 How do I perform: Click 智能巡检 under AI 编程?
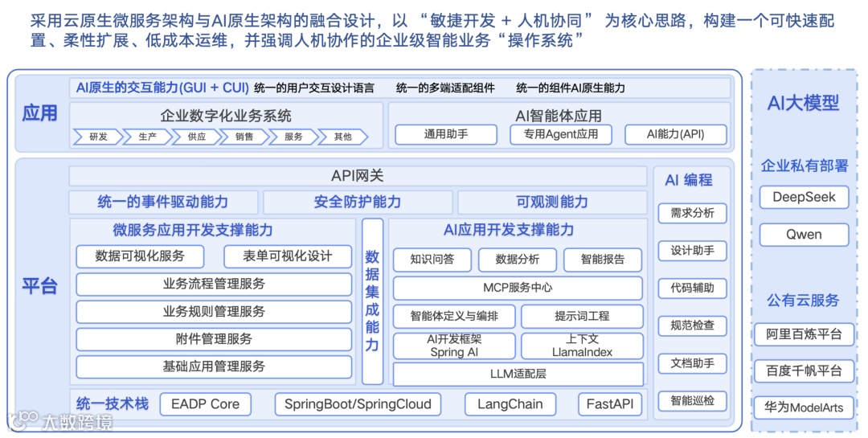(692, 401)
